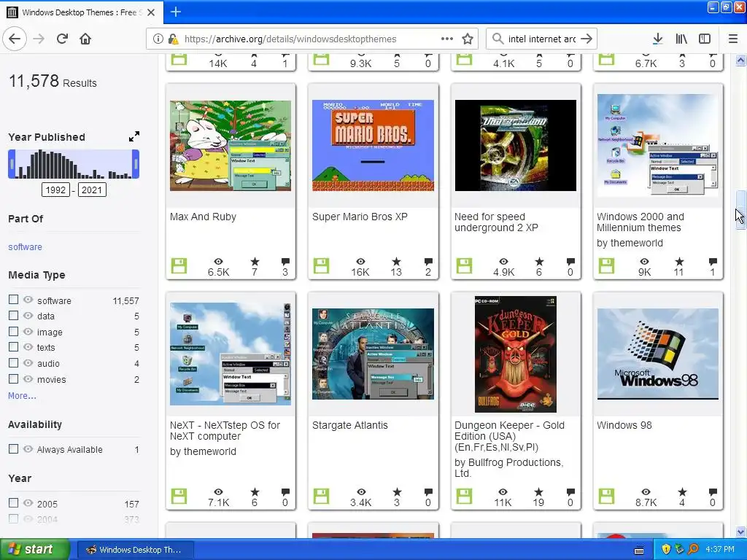Click software floppy icon on Max And Ruby
747x560 pixels.
(179, 265)
